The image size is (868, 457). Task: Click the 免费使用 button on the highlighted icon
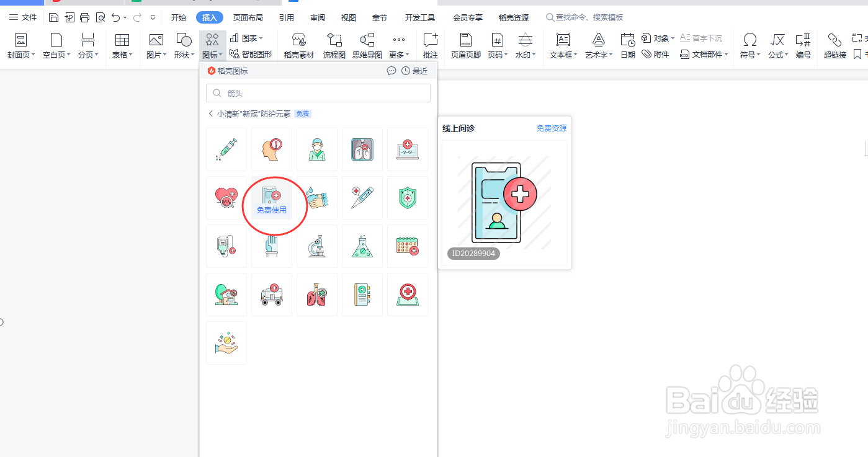coord(271,210)
